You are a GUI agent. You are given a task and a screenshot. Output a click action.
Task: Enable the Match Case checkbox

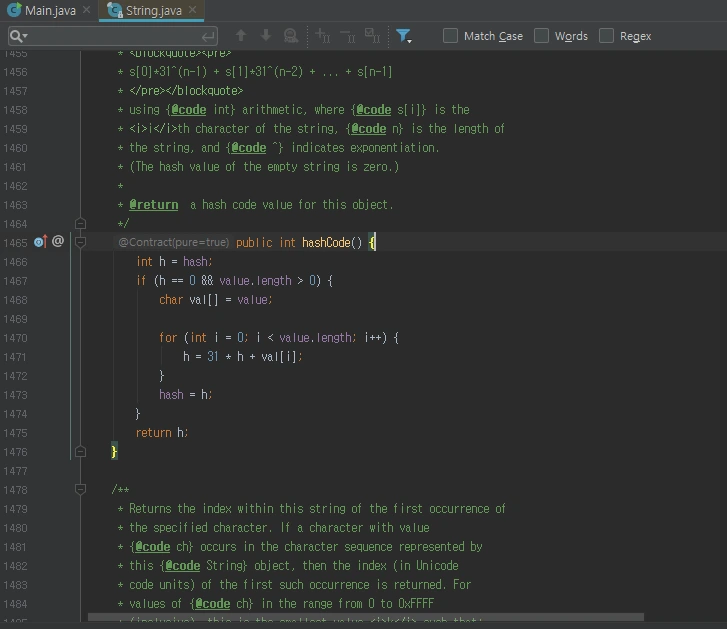[x=450, y=36]
